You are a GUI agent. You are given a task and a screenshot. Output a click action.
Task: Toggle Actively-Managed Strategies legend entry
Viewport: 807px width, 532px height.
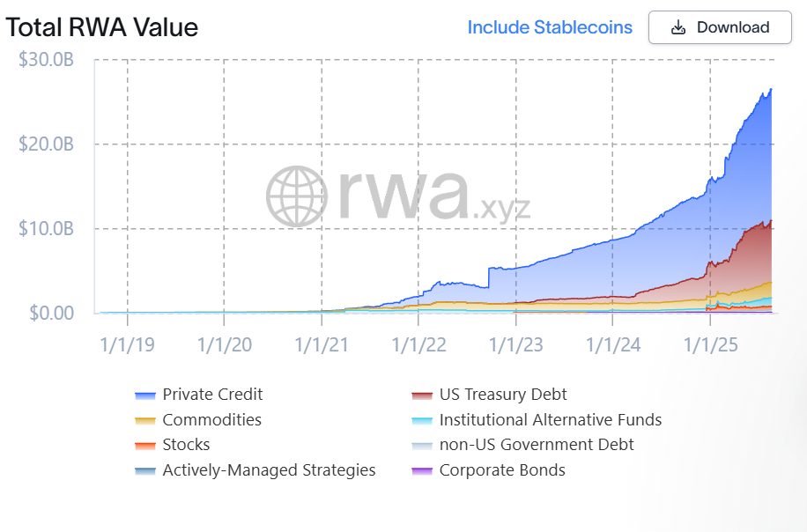(269, 470)
